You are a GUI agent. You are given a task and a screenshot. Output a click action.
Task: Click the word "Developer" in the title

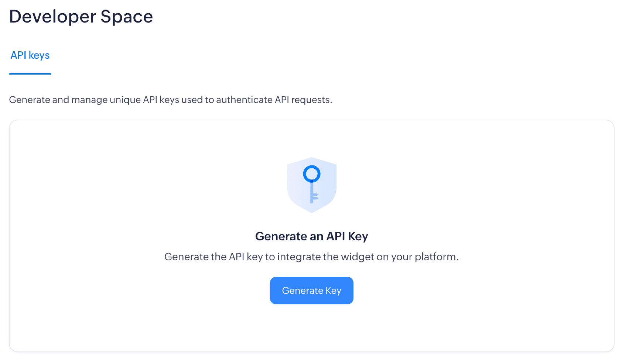53,17
